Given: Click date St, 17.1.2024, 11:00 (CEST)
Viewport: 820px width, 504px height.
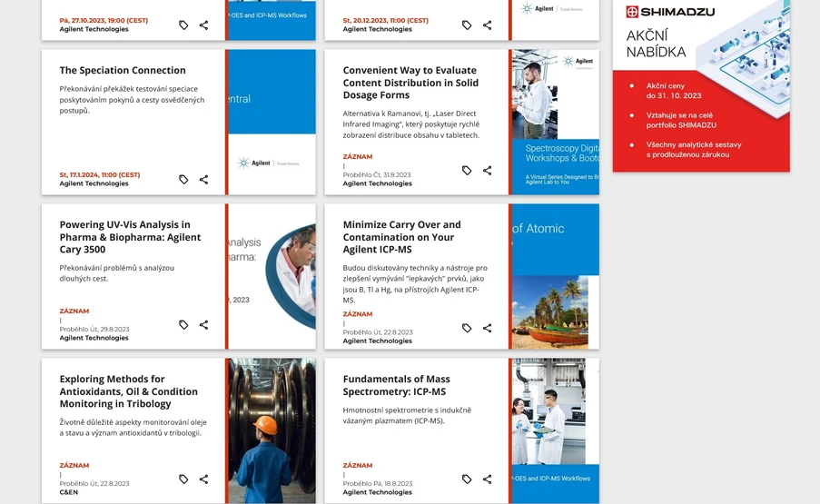Looking at the screenshot, I should [100, 174].
